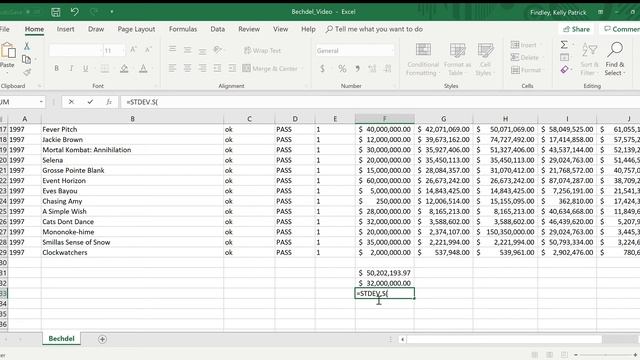Image resolution: width=640 pixels, height=360 pixels.
Task: Switch to the Draw tab
Action: (96, 29)
